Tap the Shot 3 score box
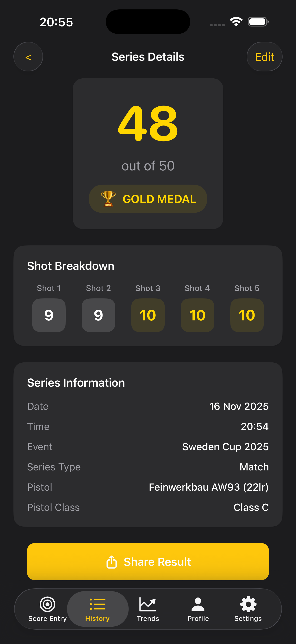Screen dimensions: 296x644 pos(148,315)
